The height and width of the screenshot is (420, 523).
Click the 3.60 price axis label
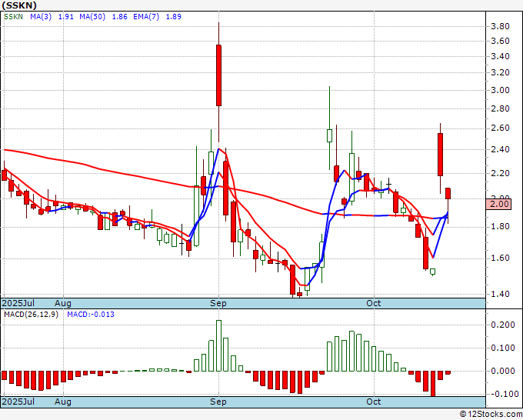[x=500, y=41]
